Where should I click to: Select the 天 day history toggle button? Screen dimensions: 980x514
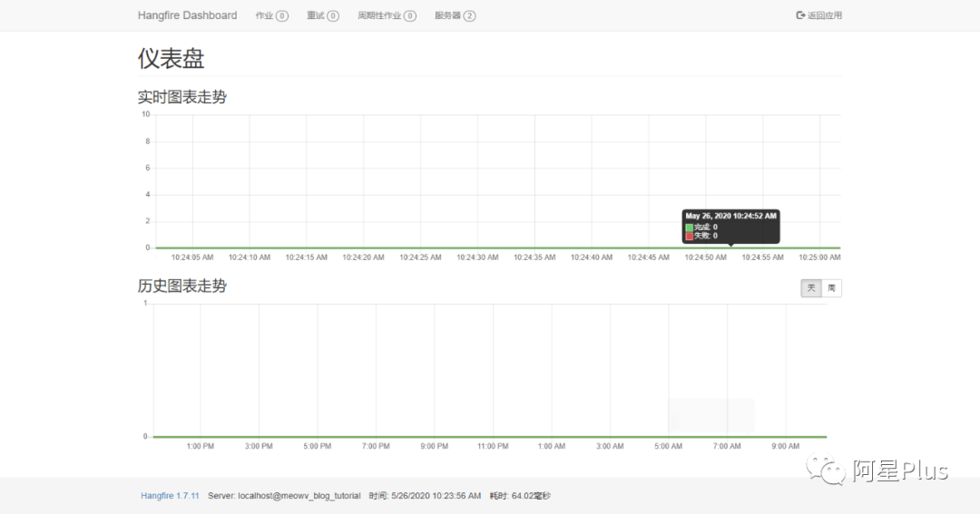pyautogui.click(x=811, y=288)
